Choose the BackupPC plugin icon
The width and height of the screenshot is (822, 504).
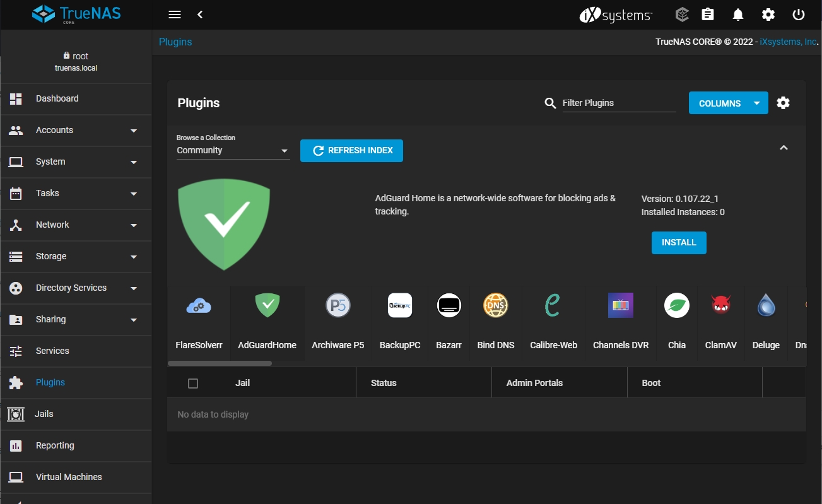(399, 306)
